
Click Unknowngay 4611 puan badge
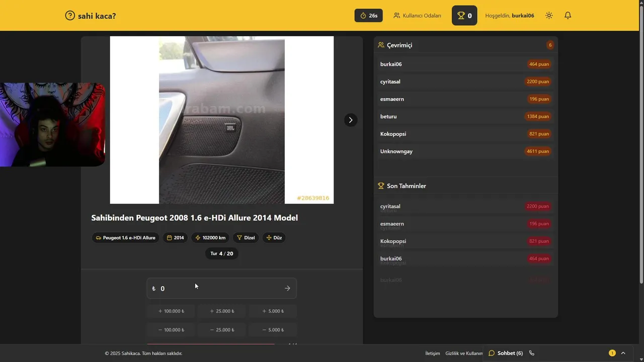[538, 151]
